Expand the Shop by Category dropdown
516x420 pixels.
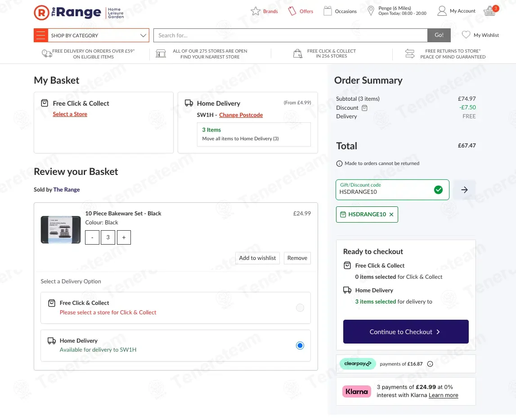(92, 35)
